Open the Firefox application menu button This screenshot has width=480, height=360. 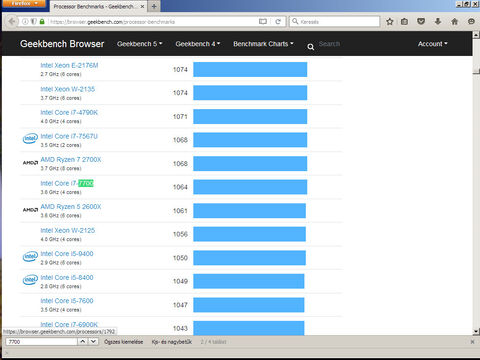coord(24,3)
